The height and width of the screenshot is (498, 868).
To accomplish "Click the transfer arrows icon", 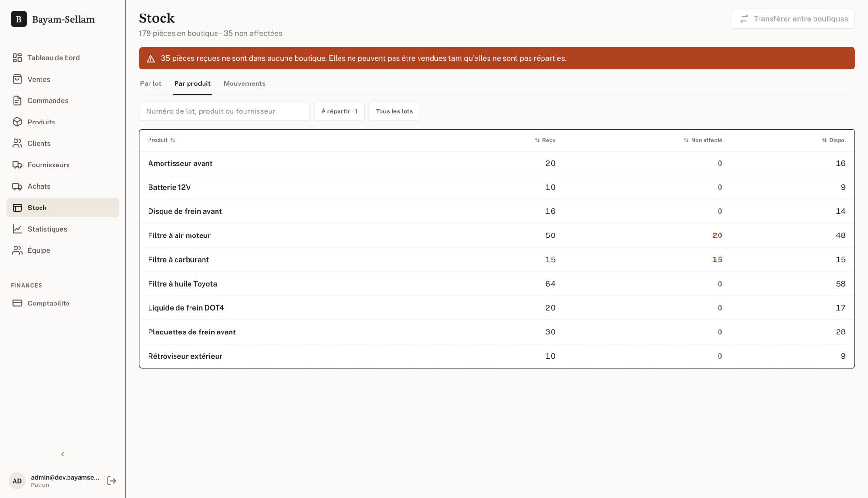I will 744,19.
